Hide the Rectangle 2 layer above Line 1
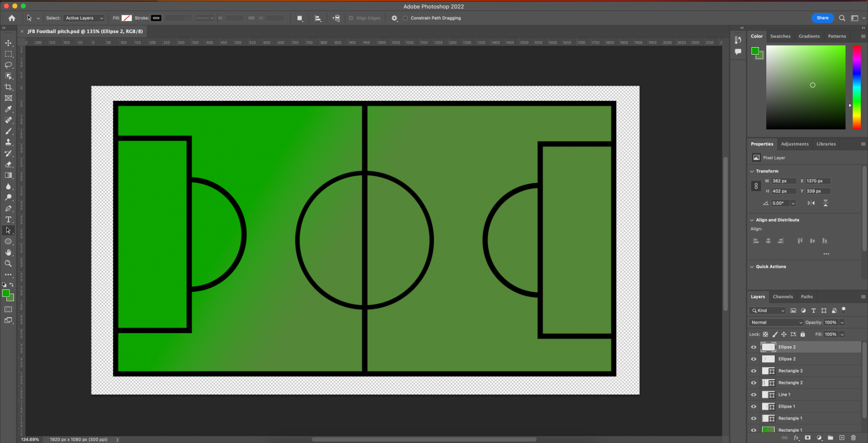 click(x=753, y=383)
